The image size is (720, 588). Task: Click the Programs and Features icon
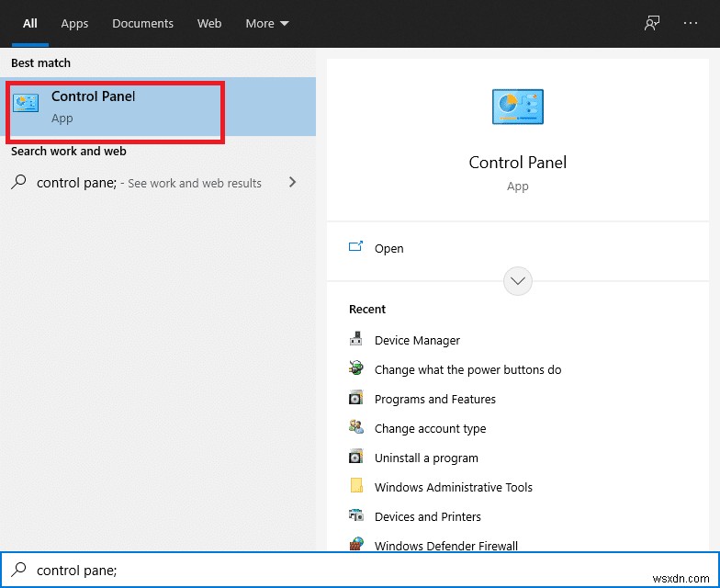coord(356,399)
